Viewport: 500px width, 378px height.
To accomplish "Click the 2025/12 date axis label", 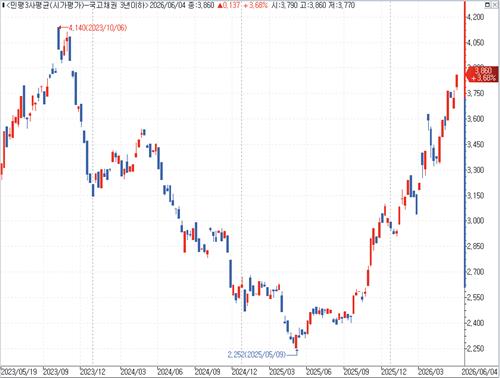I will tap(394, 371).
